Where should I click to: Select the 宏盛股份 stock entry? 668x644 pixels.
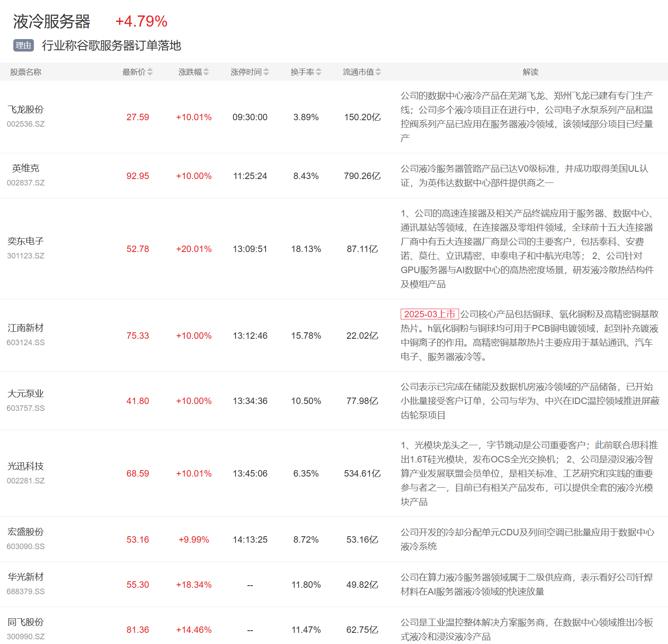click(x=26, y=532)
